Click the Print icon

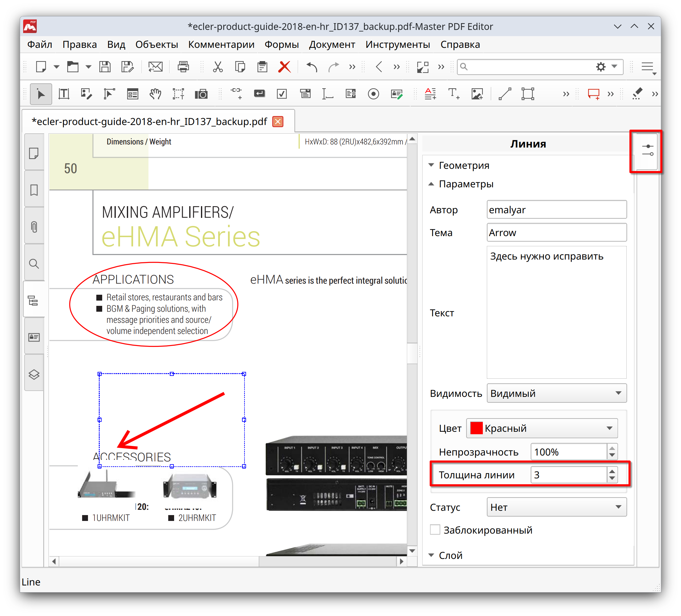coord(183,67)
